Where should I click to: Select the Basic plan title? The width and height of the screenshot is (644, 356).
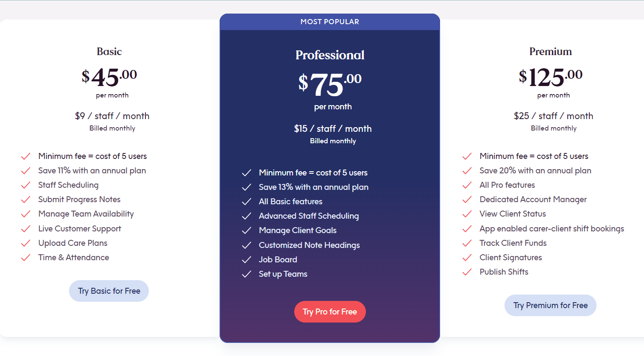(x=109, y=52)
